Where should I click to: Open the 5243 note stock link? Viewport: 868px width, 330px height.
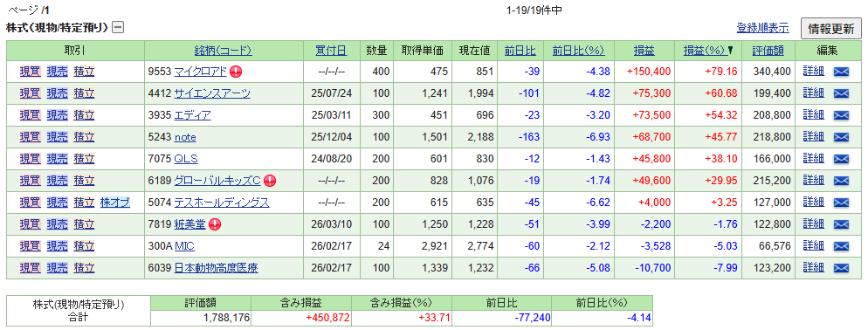(185, 137)
